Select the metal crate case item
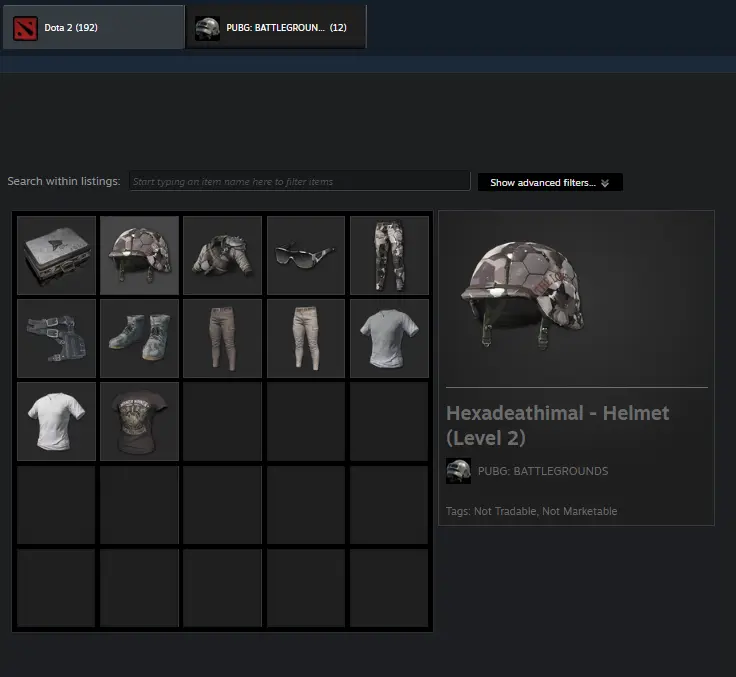Image resolution: width=736 pixels, height=677 pixels. tap(56, 255)
